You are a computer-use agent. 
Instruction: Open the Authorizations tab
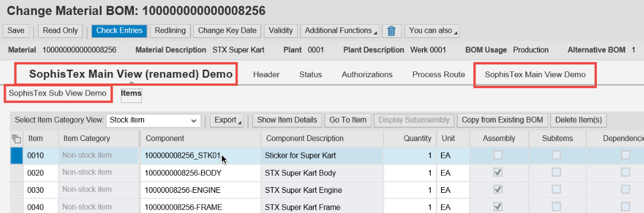367,74
